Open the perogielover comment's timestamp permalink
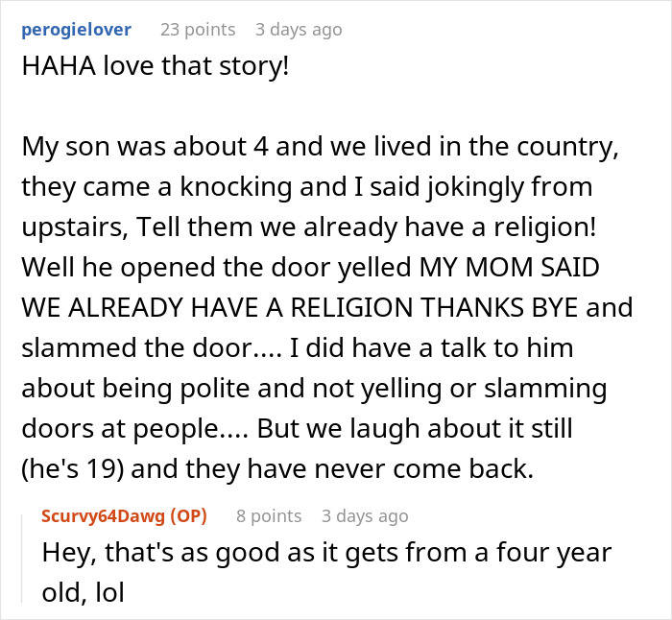 coord(298,30)
